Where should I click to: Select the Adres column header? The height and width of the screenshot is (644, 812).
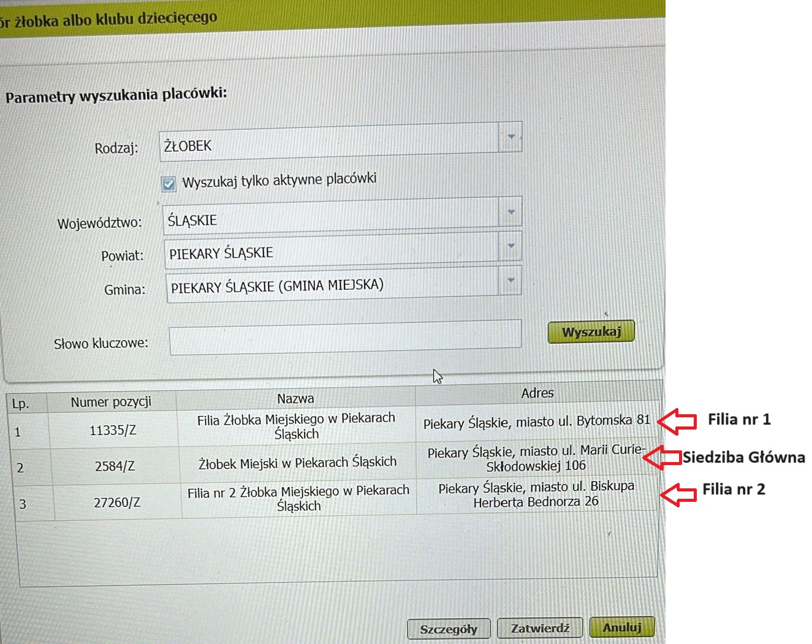(x=537, y=393)
